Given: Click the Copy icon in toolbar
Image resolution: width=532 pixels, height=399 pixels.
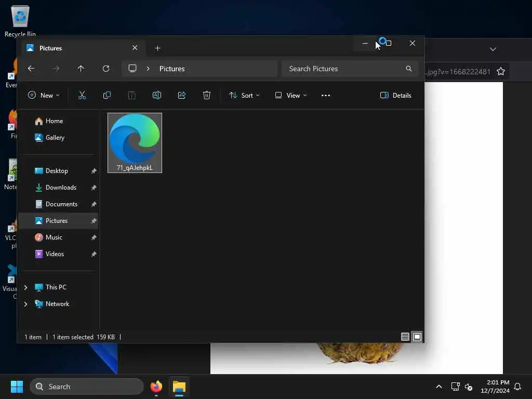Looking at the screenshot, I should pos(107,96).
